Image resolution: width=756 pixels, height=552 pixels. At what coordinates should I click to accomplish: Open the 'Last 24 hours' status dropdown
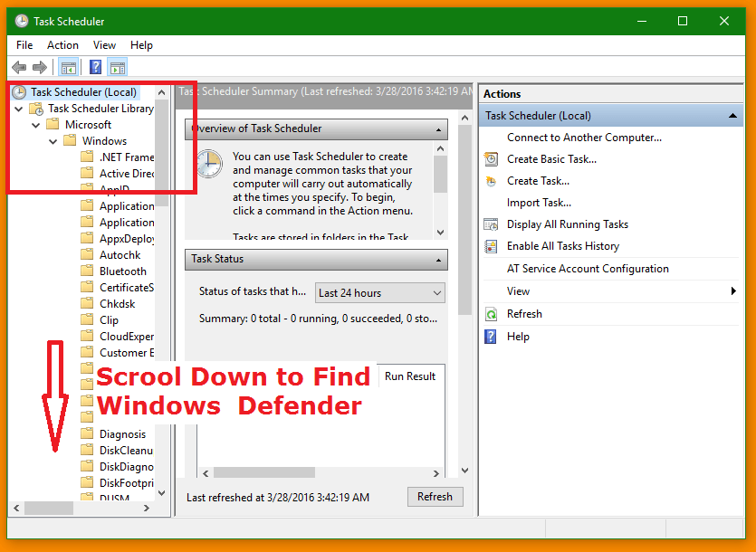point(380,292)
